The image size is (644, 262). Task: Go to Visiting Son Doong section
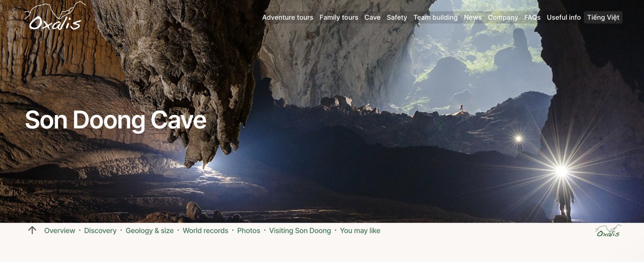point(300,231)
